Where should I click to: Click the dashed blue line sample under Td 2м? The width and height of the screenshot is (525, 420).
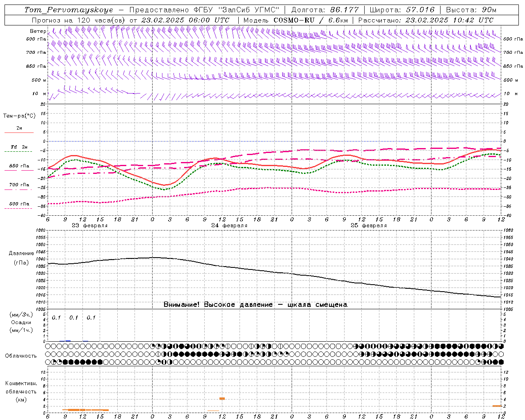pos(18,152)
